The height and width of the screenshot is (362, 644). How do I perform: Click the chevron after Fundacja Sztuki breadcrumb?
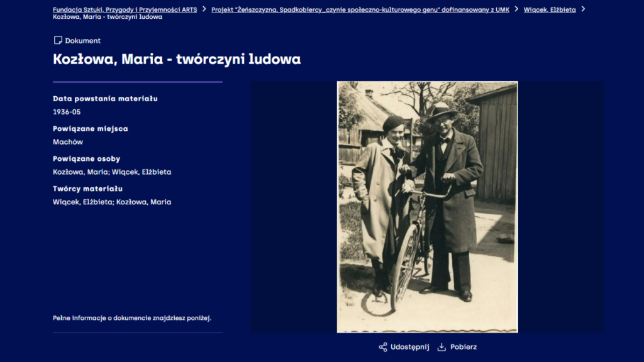[204, 9]
